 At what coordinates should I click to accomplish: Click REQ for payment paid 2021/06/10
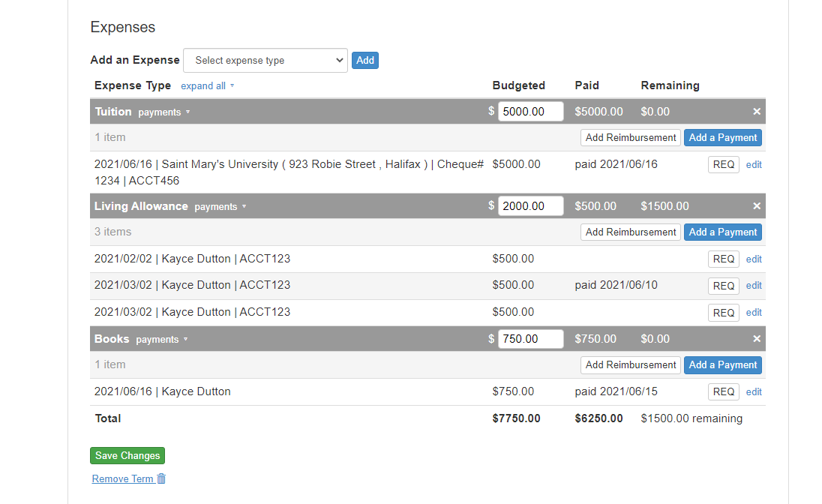pyautogui.click(x=724, y=286)
